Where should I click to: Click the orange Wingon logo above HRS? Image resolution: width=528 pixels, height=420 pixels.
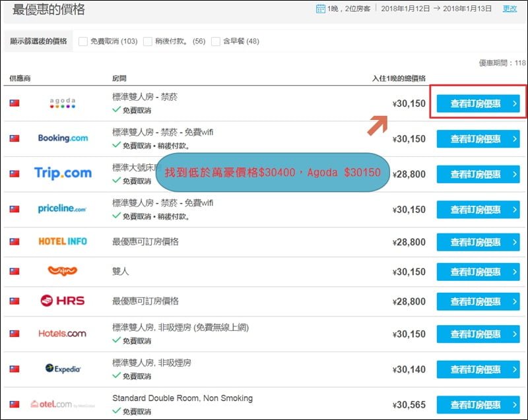tap(63, 271)
